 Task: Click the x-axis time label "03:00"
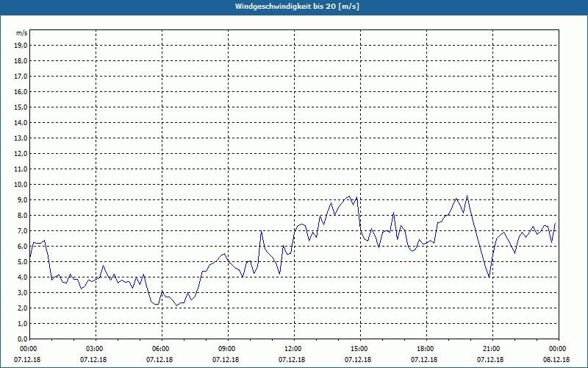tap(95, 349)
